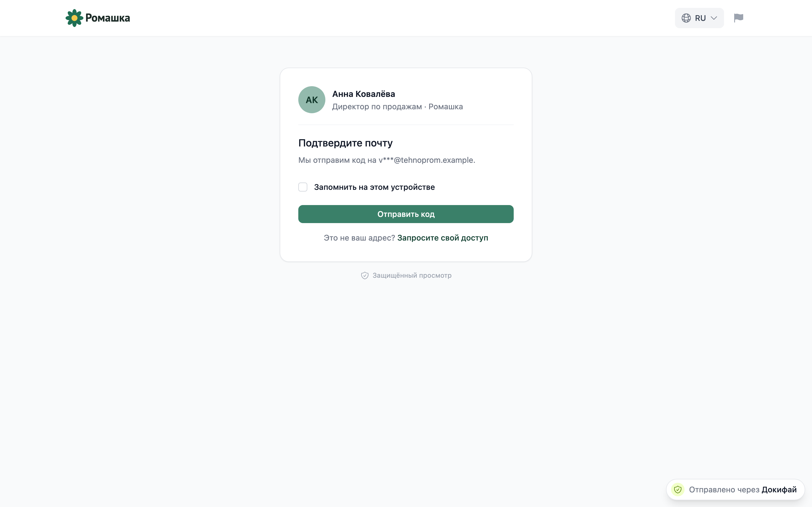Tick the Запомнить на этом устройстве checkbox

tap(303, 187)
